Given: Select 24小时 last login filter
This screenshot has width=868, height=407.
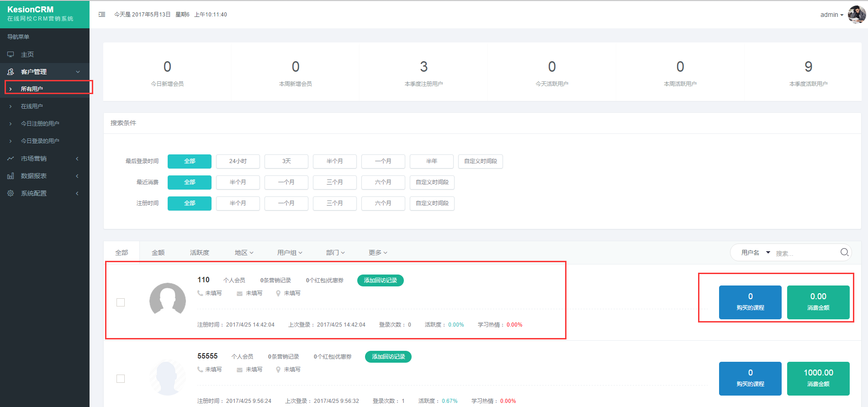Looking at the screenshot, I should (x=238, y=161).
